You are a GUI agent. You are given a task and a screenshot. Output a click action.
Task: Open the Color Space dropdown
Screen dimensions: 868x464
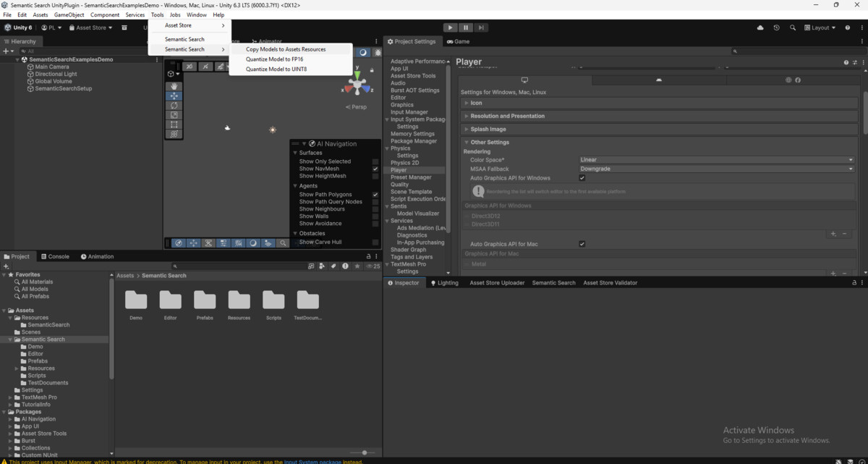coord(716,160)
